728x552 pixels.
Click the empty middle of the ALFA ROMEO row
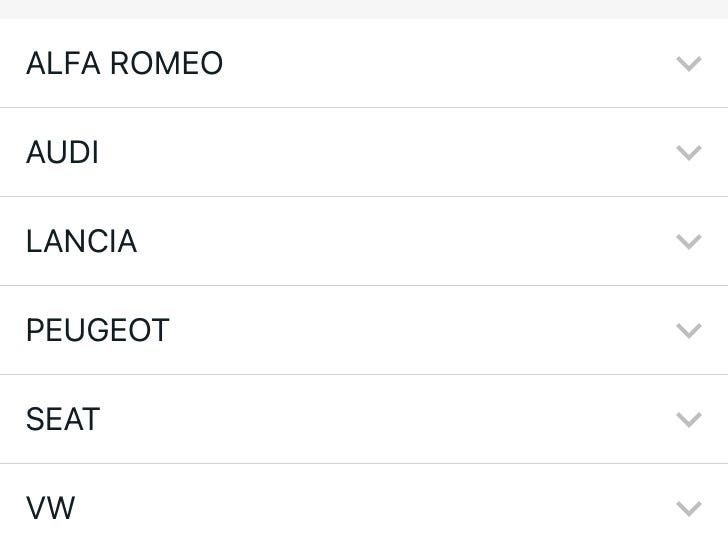pos(420,64)
